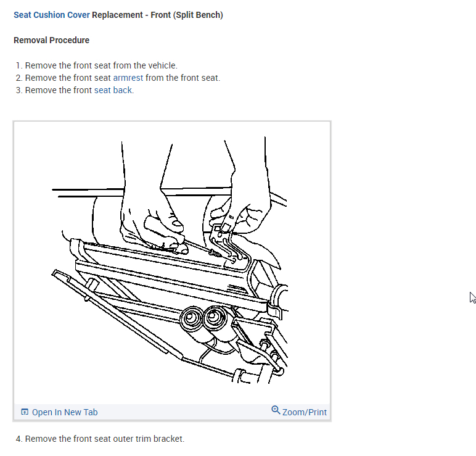The image size is (476, 456).
Task: Click the seat removal diagram image
Action: coord(172,262)
